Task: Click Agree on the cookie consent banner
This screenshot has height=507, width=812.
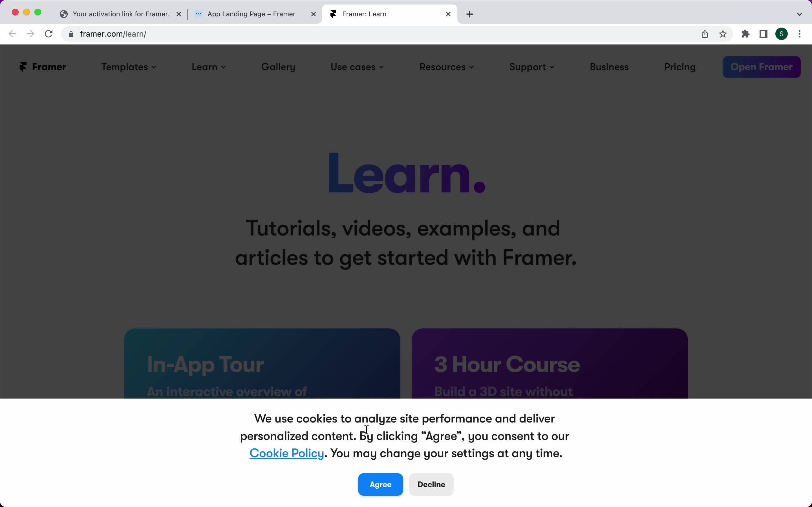Action: point(381,484)
